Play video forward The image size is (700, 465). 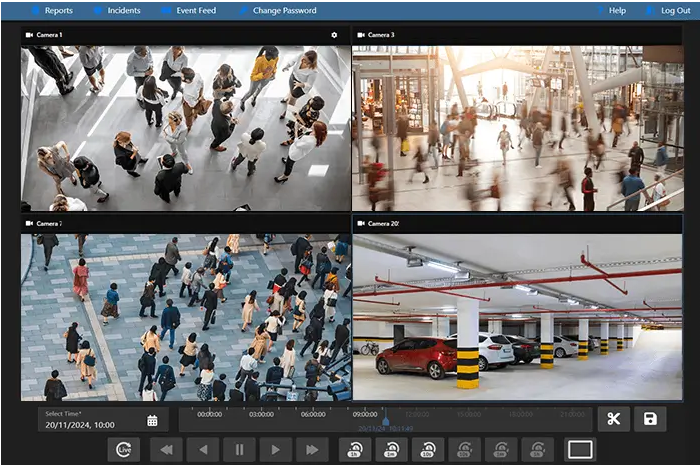tap(275, 450)
